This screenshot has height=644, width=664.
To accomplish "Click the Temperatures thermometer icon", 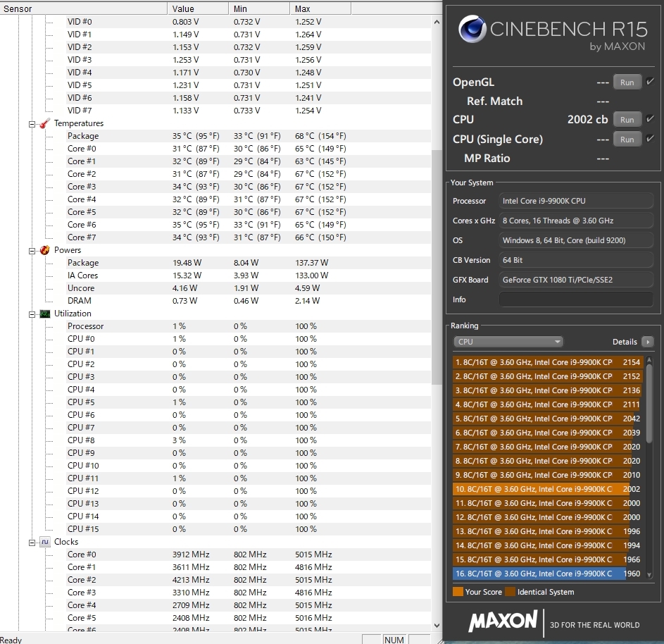I will (45, 124).
